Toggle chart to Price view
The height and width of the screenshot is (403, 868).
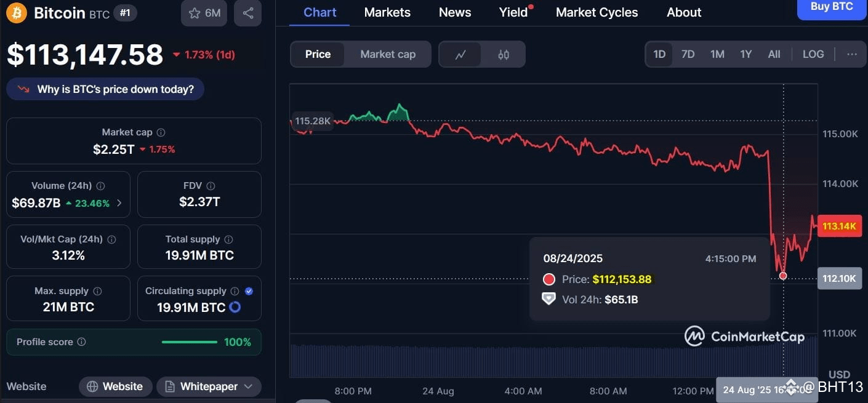pyautogui.click(x=318, y=54)
